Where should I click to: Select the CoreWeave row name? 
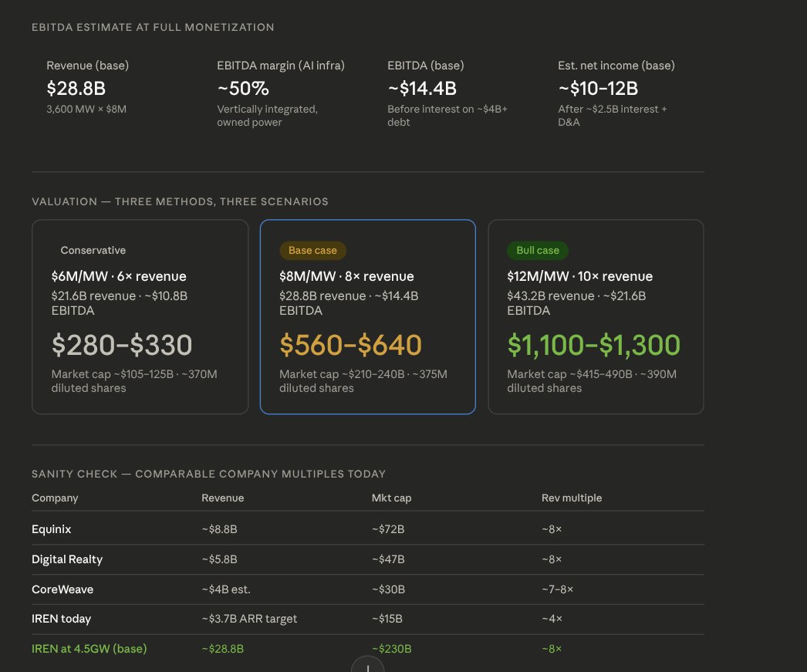pyautogui.click(x=62, y=589)
